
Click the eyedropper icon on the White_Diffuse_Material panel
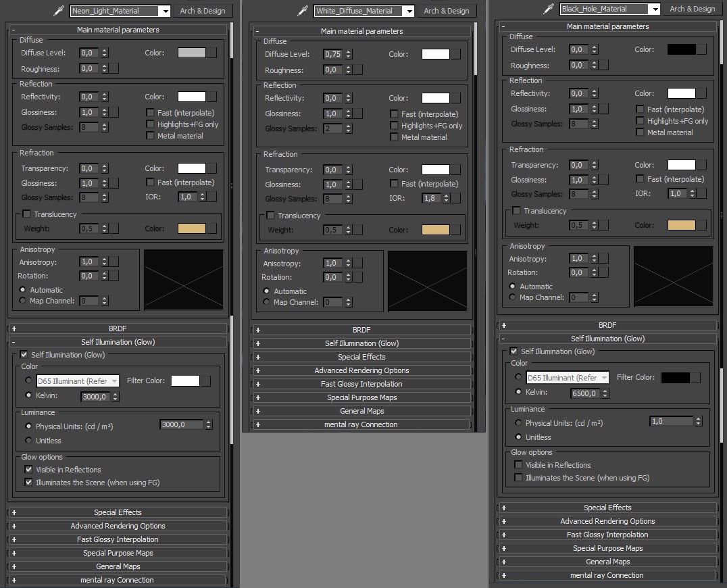click(x=301, y=11)
